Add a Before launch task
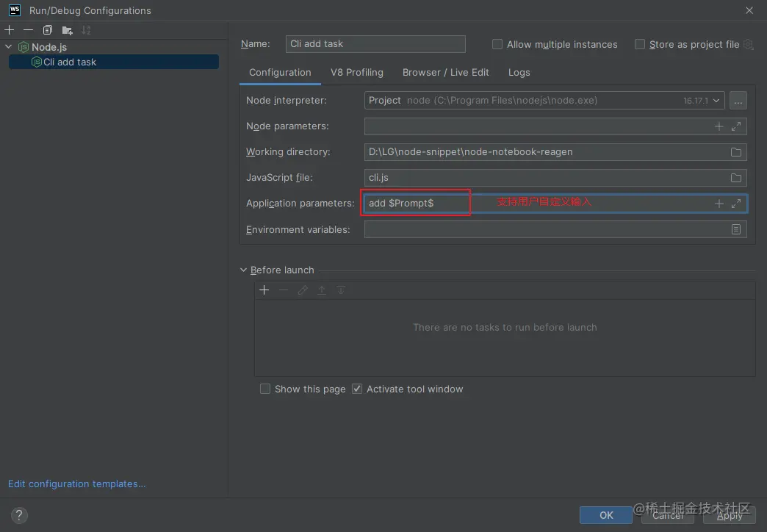Screen dimensions: 767x532 [x=264, y=290]
